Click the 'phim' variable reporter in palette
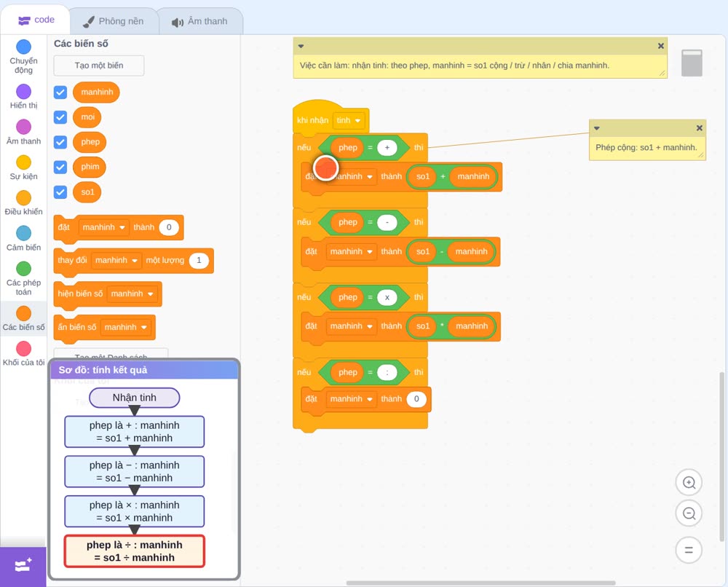 coord(90,168)
